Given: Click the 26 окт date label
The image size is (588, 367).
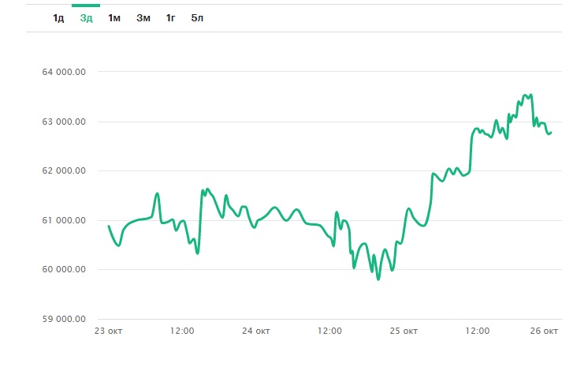Looking at the screenshot, I should 545,331.
